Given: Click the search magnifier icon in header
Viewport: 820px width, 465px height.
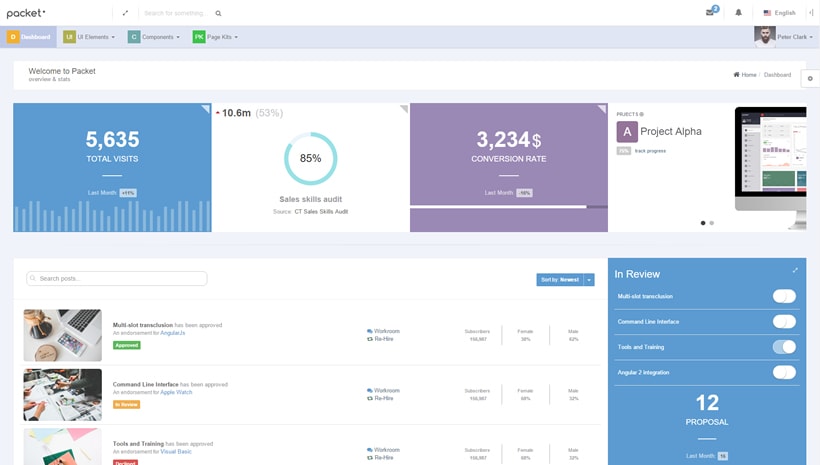Looking at the screenshot, I should point(218,13).
